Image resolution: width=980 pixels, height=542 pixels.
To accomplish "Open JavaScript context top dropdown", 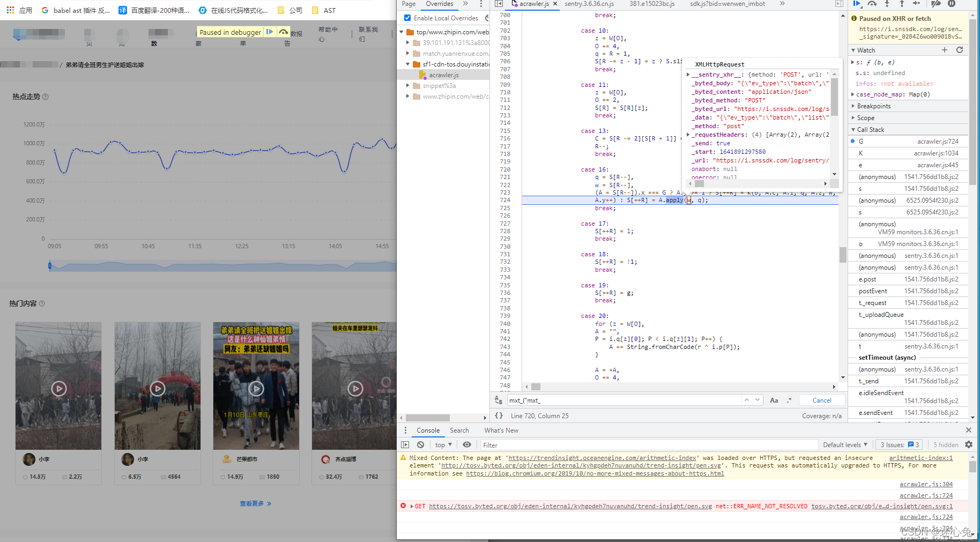I will point(443,445).
